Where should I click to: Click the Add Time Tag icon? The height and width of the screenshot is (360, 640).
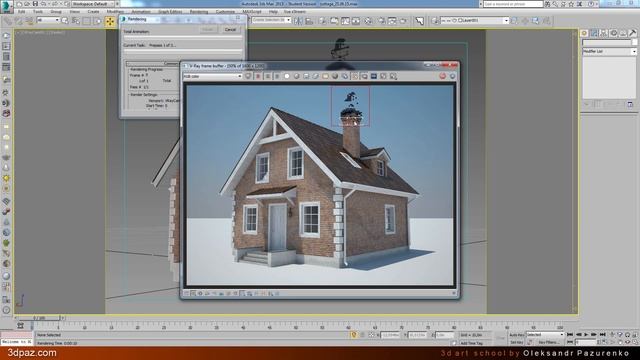tap(454, 343)
